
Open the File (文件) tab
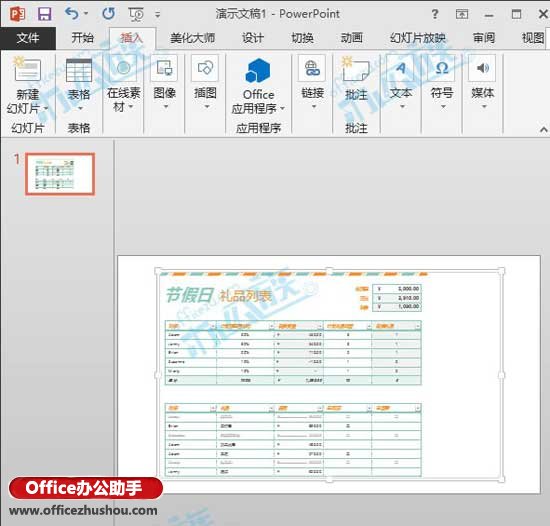(x=28, y=38)
